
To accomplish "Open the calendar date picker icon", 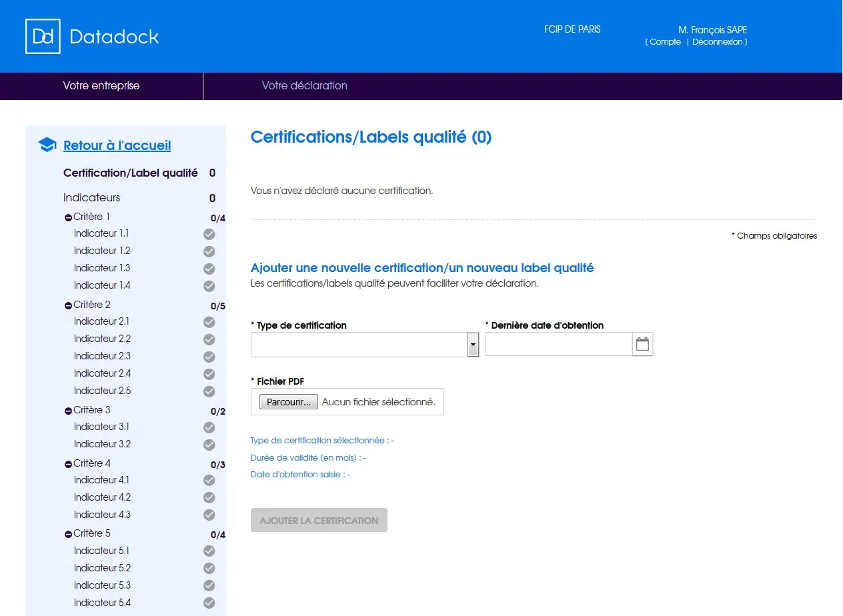I will tap(642, 345).
